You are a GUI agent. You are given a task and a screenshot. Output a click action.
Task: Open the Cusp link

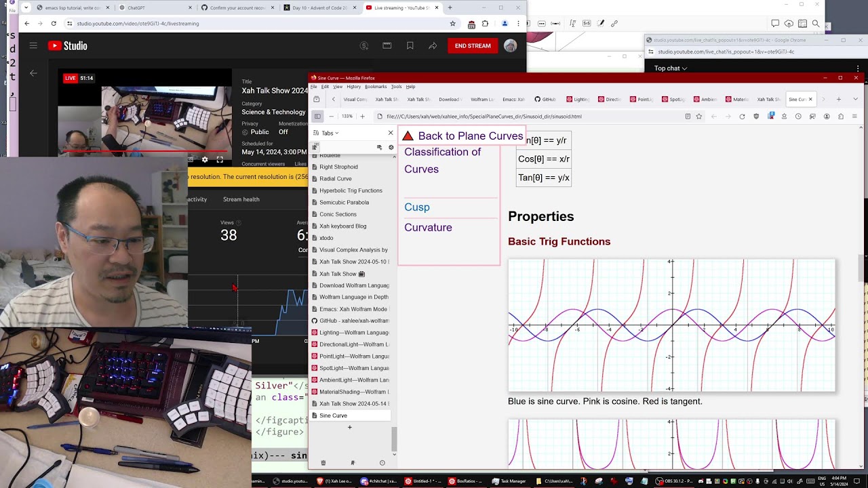(417, 207)
